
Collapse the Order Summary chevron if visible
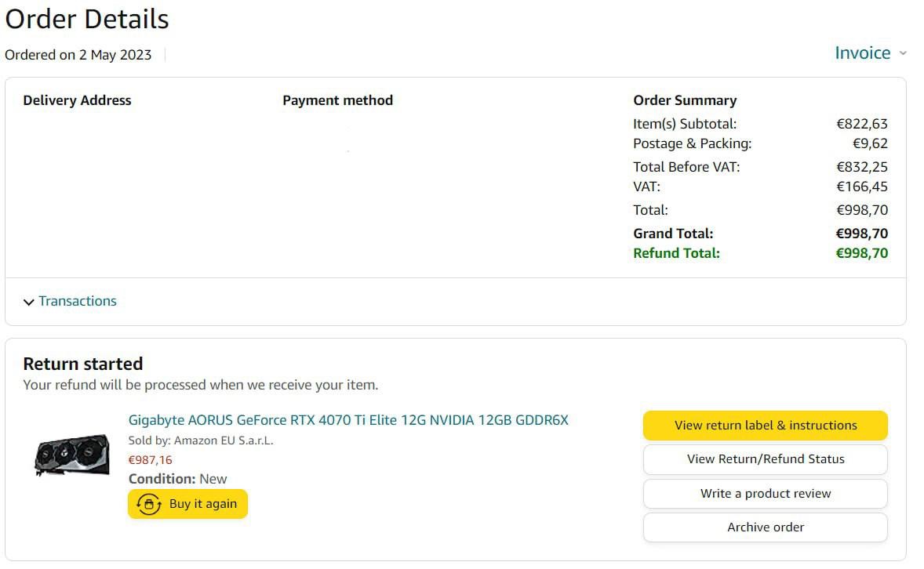click(x=685, y=100)
